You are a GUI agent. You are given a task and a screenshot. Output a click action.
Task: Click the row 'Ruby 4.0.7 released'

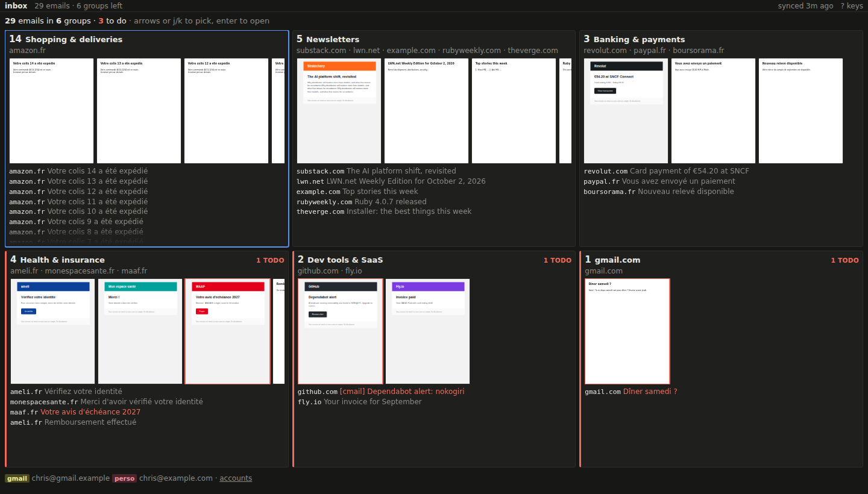434,202
